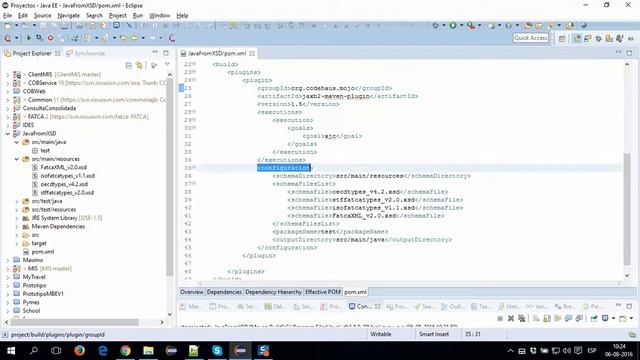
Task: Click the New file toolbar icon
Action: pyautogui.click(x=8, y=25)
